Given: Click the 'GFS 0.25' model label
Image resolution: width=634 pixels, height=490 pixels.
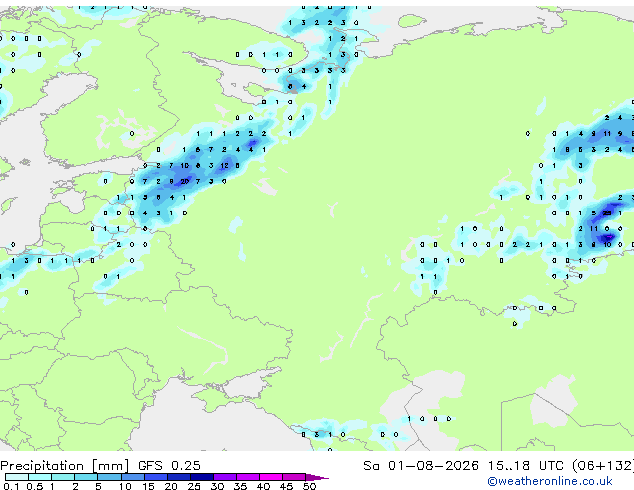Looking at the screenshot, I should pyautogui.click(x=169, y=466).
